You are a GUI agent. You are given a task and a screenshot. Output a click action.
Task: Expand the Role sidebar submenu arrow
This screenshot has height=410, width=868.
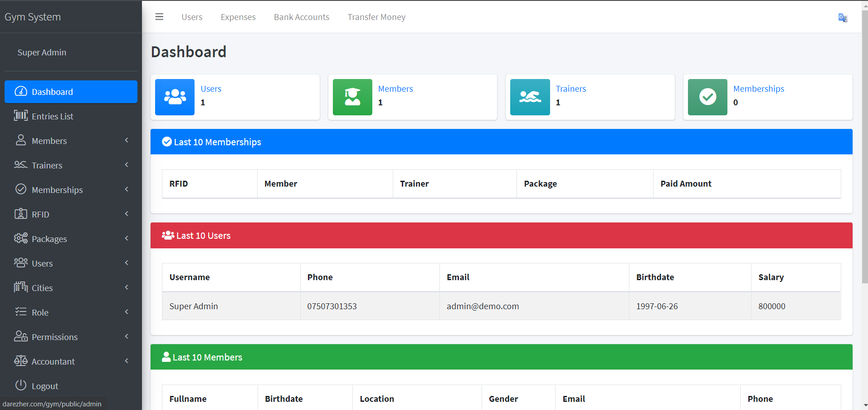tap(127, 312)
